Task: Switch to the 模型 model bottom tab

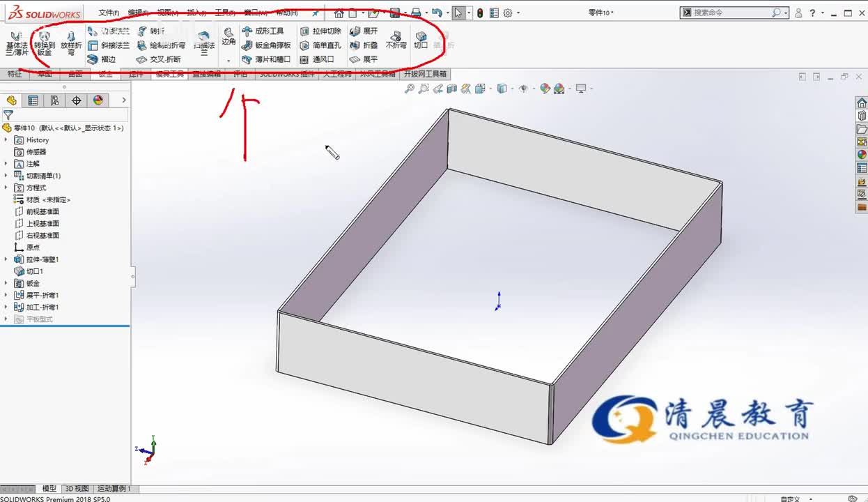Action: click(49, 489)
